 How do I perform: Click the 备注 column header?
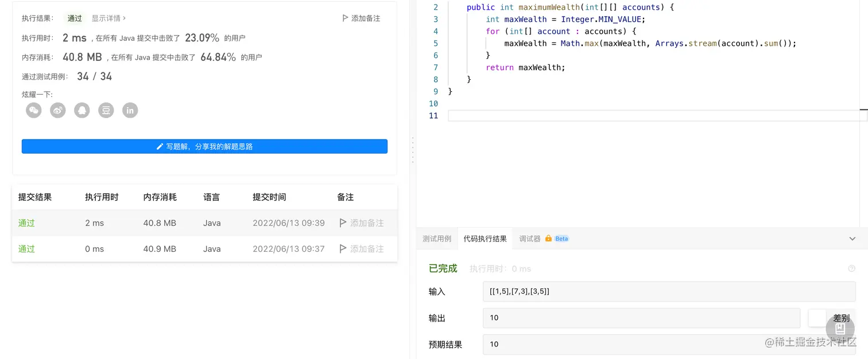(x=345, y=197)
